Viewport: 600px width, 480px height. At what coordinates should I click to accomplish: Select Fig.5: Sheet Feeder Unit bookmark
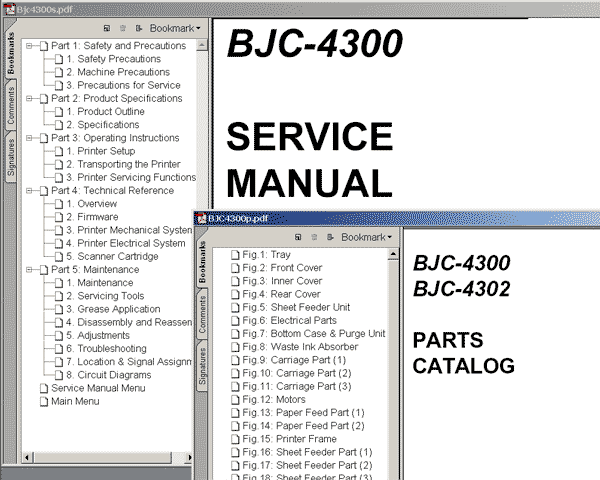tap(296, 307)
